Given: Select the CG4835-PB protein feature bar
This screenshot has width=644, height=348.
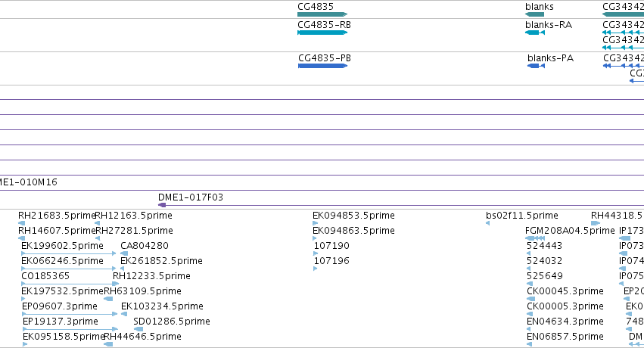Looking at the screenshot, I should click(x=322, y=66).
